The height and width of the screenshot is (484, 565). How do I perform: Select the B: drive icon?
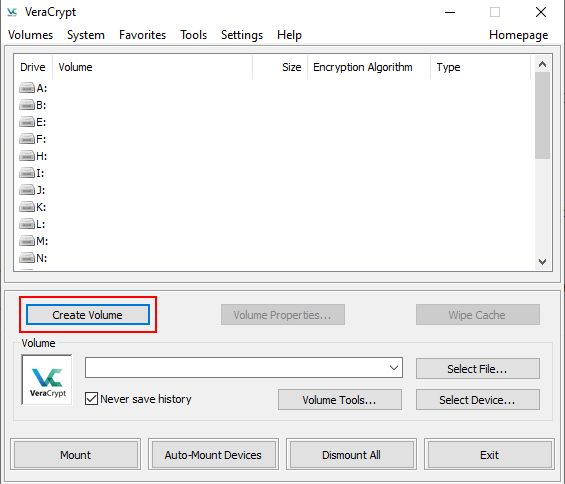27,105
